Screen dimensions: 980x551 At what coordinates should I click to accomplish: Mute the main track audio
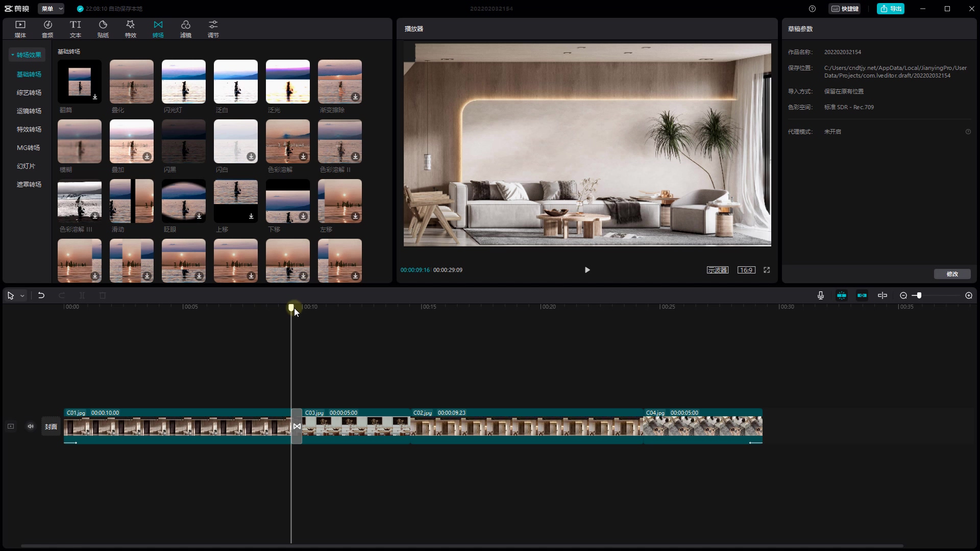tap(31, 427)
